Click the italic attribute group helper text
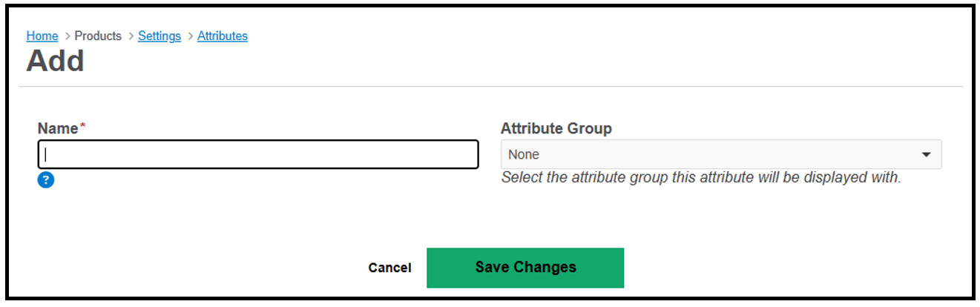Screen dimensions: 980x307 [701, 178]
